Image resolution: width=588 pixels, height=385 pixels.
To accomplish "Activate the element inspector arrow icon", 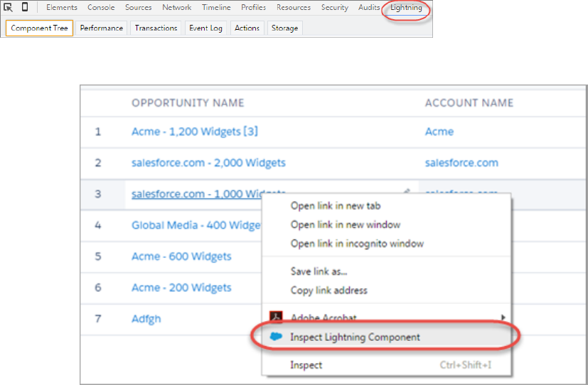I will coord(8,7).
